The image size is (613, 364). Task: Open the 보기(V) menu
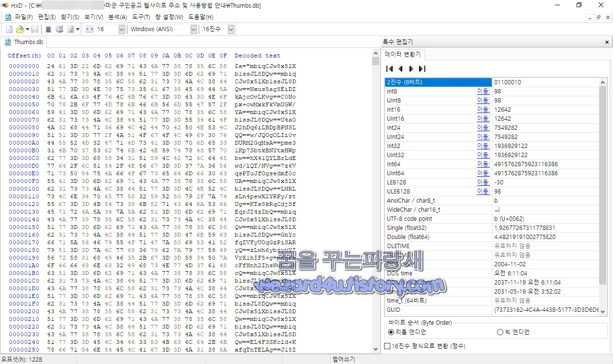(x=94, y=17)
